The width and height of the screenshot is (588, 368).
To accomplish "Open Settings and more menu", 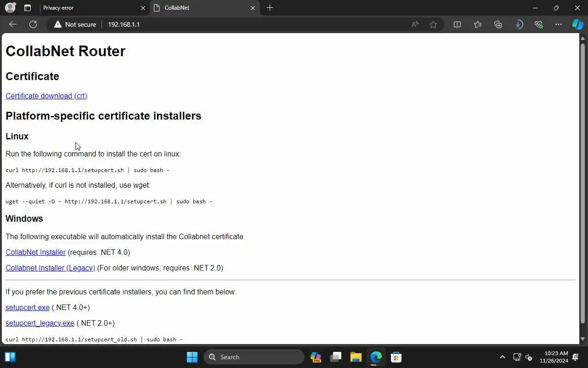I will click(x=559, y=24).
